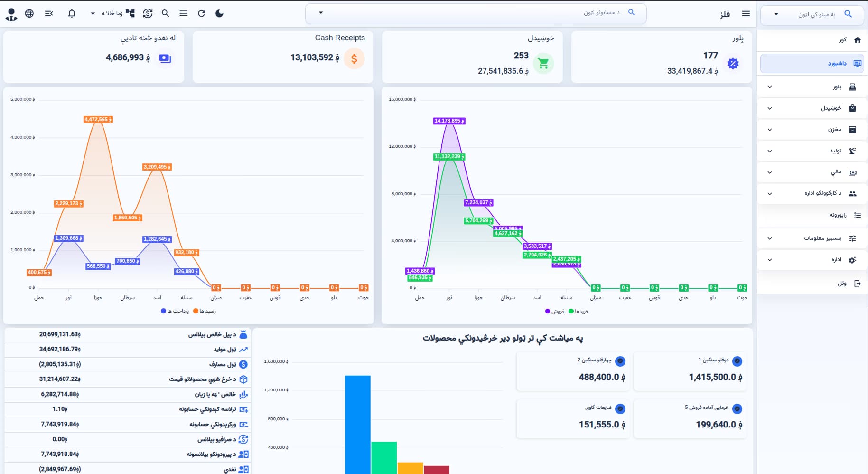The width and height of the screenshot is (868, 474).
Task: Open the راپورونه sidebar item
Action: [812, 215]
